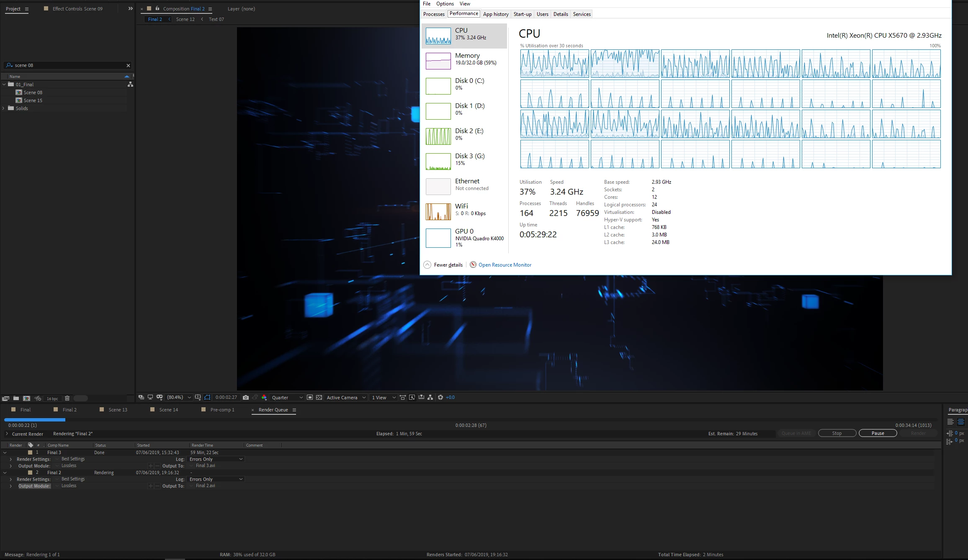
Task: Open the resolution dropdown set to Quarter
Action: (287, 397)
